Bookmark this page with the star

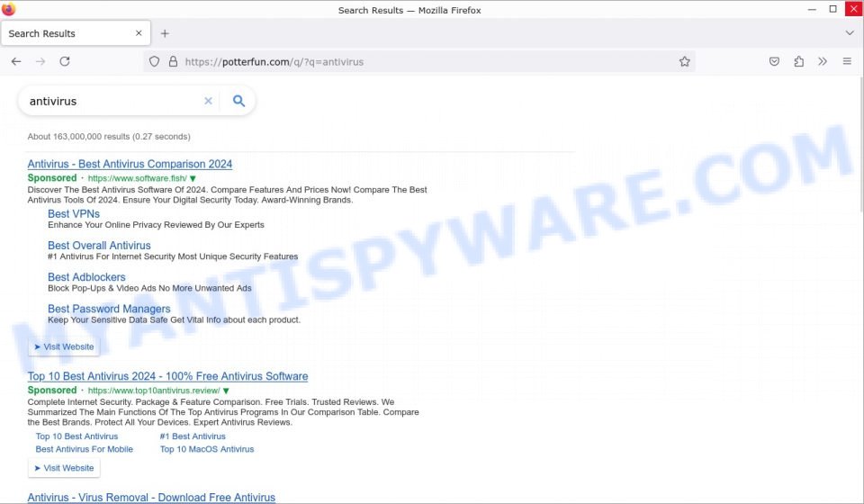[x=684, y=62]
